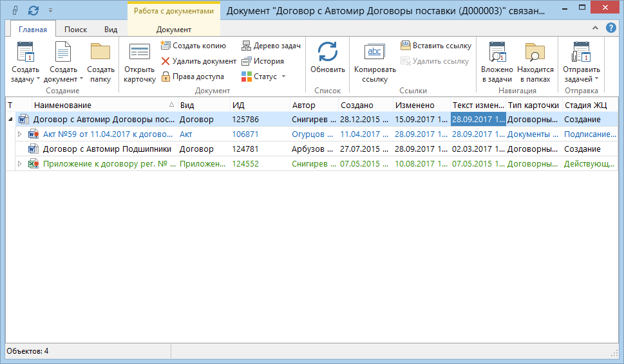Click the Создать задачу calendar icon

tap(26, 52)
